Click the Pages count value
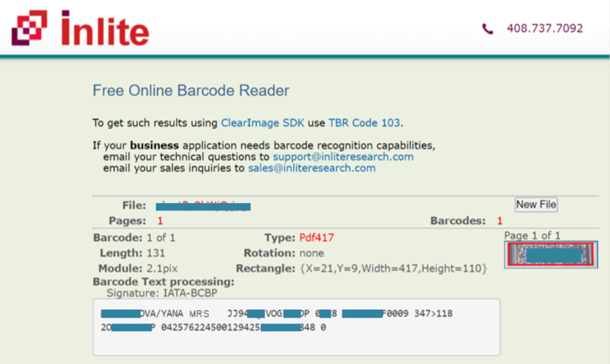 pos(160,221)
